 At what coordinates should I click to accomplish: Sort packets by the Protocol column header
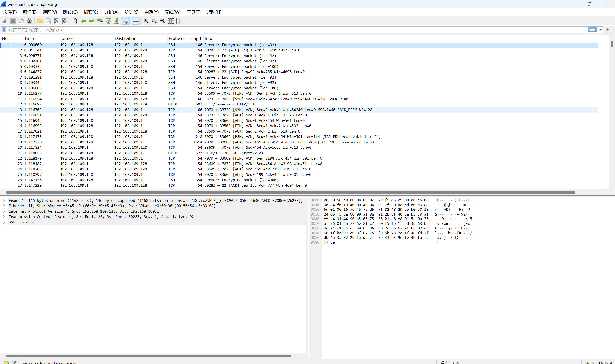tap(177, 38)
